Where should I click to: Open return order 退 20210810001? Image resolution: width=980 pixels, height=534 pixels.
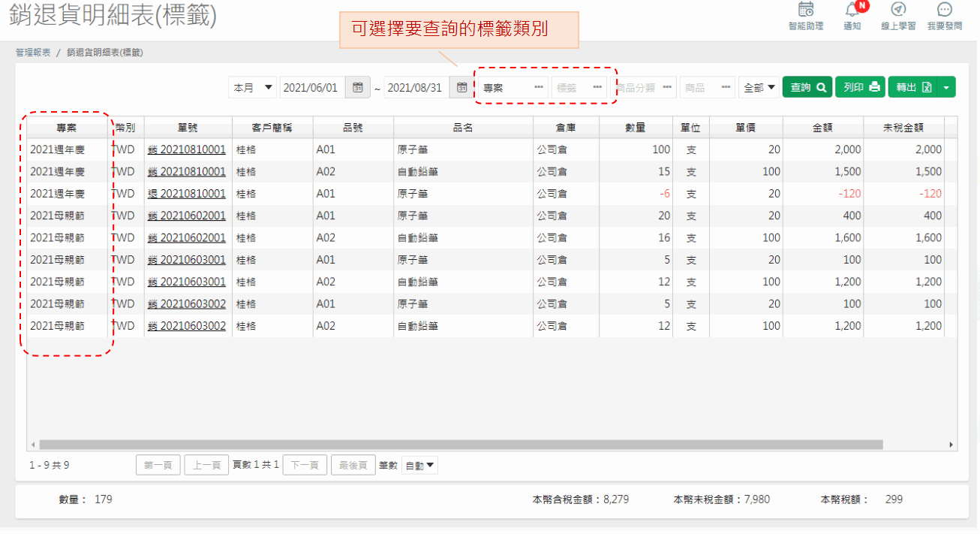click(x=187, y=194)
